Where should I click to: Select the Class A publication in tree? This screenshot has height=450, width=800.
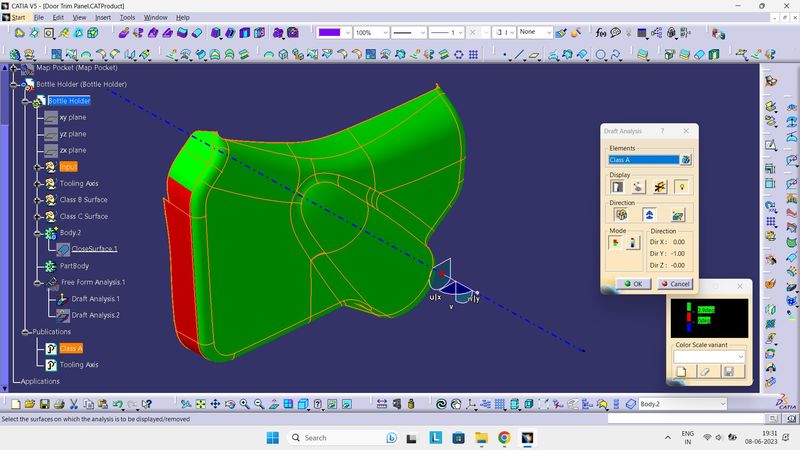pos(70,348)
